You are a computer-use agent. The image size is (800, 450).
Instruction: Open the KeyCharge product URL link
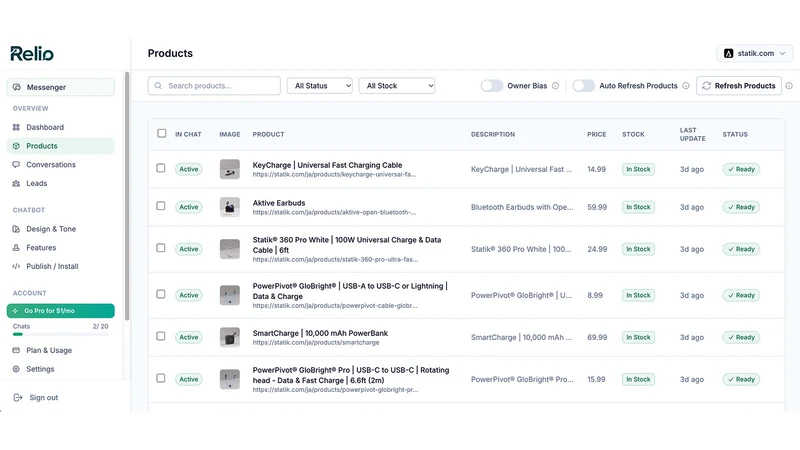[x=334, y=174]
